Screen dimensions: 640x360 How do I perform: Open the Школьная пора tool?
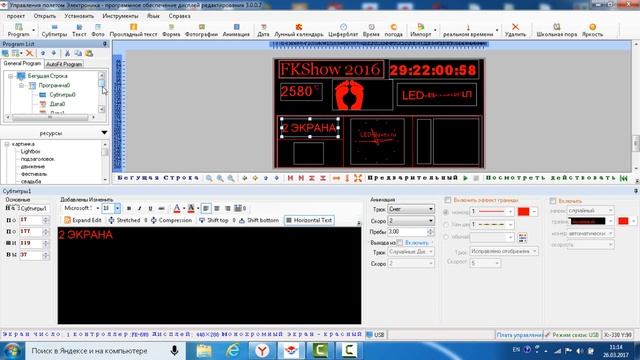coord(557,30)
